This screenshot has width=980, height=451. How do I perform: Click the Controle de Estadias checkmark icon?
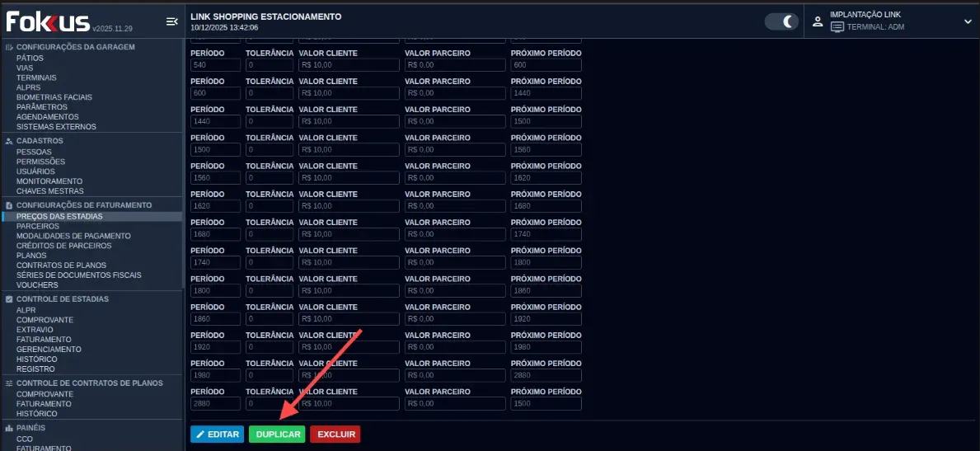coord(8,299)
